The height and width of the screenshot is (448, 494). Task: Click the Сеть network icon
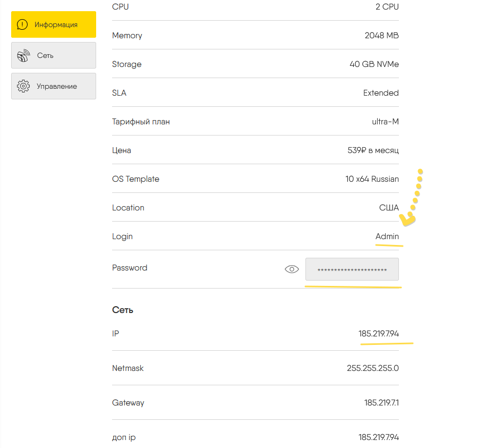[23, 55]
